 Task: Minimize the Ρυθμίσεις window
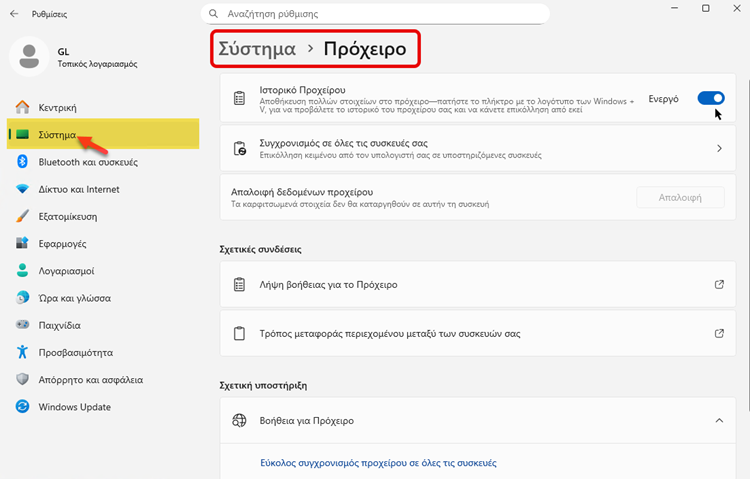pyautogui.click(x=674, y=9)
